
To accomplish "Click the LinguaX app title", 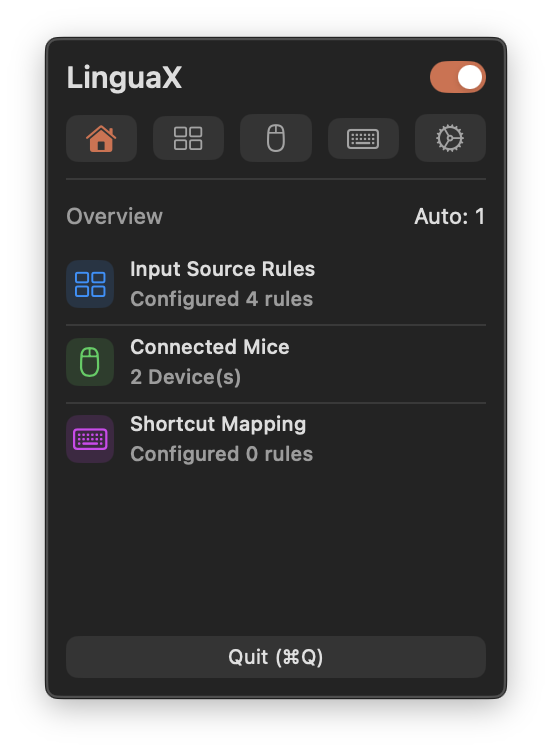I will tap(124, 77).
